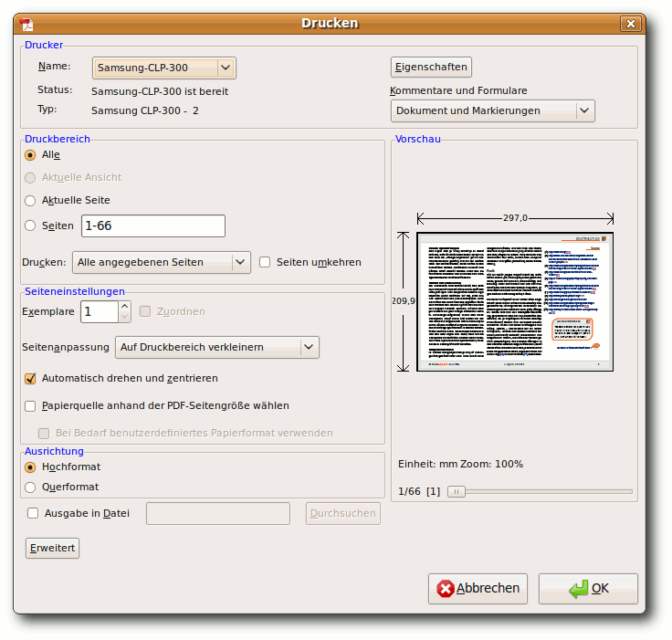Select Aktuelle Seite radio option
Image resolution: width=672 pixels, height=640 pixels.
pyautogui.click(x=30, y=200)
